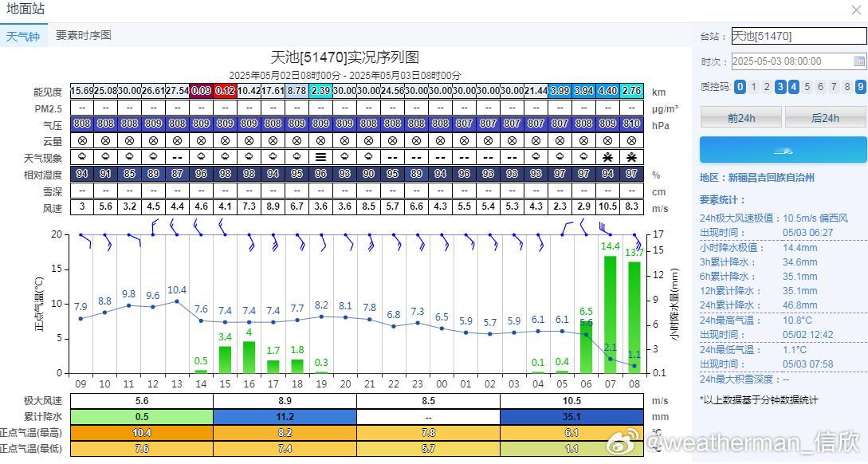868x464 pixels.
Task: Click the 8.3 cell in 风速 row
Action: click(x=631, y=206)
